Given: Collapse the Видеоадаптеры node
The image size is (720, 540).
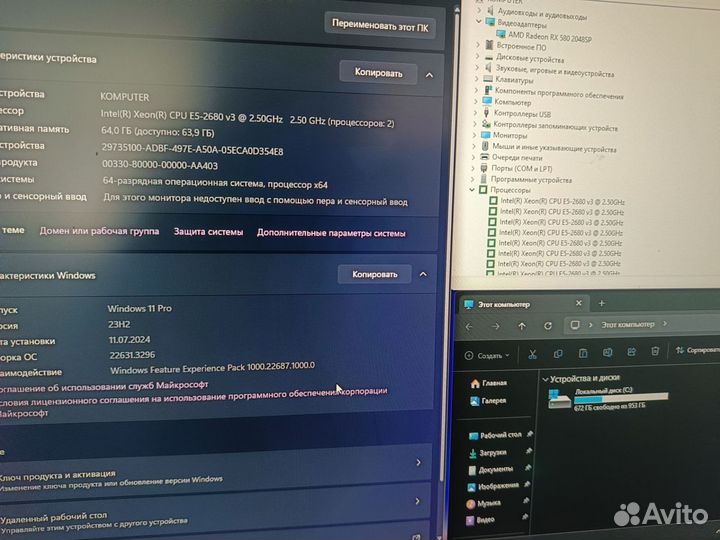Looking at the screenshot, I should (479, 21).
